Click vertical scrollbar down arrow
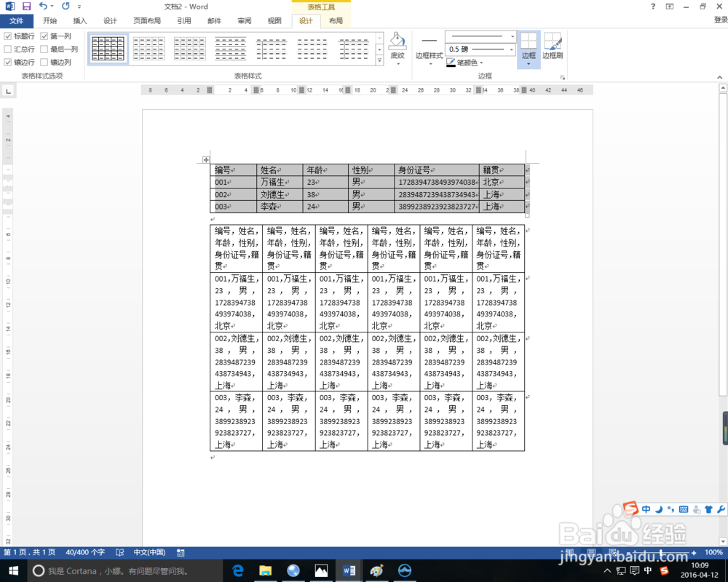728x582 pixels. pos(723,541)
